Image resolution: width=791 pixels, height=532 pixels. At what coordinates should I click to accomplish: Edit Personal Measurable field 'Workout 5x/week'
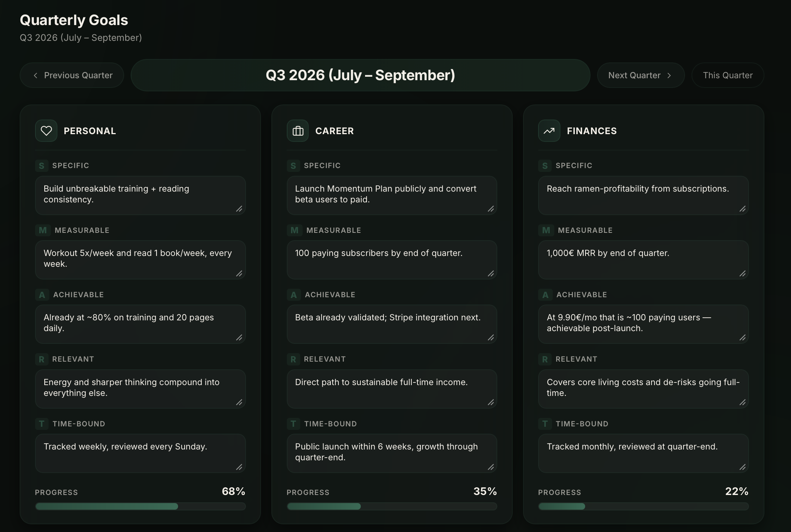click(x=140, y=260)
